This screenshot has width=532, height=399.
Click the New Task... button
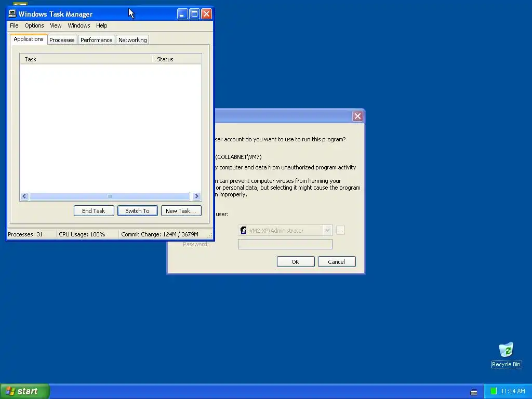[181, 211]
